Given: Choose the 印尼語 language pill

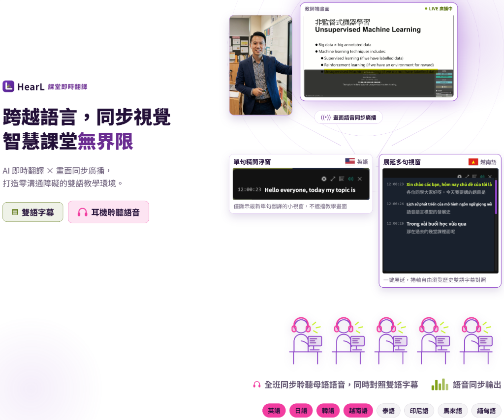Looking at the screenshot, I should [x=419, y=411].
